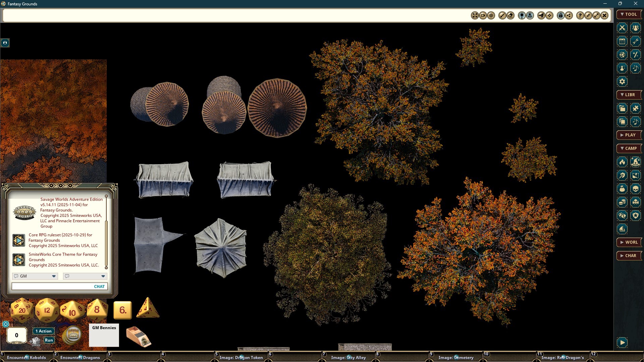Open the Modules folder icon under LIBR
Image resolution: width=644 pixels, height=362 pixels.
(x=622, y=108)
